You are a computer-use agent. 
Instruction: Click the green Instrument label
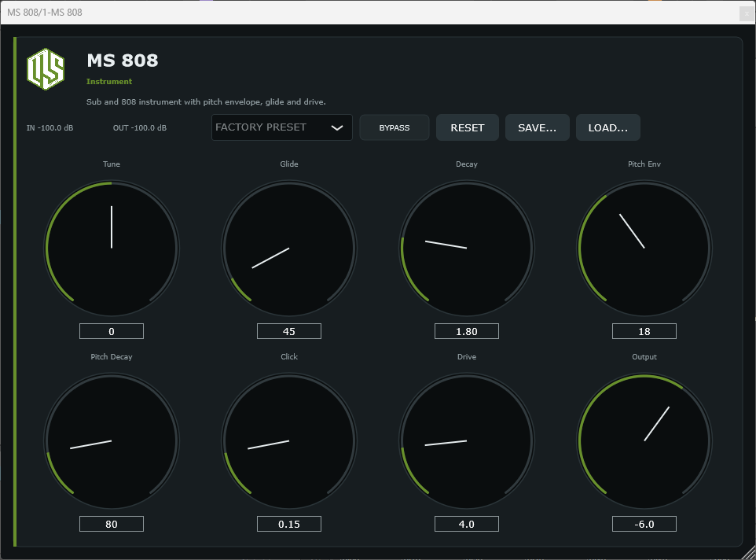pos(109,82)
